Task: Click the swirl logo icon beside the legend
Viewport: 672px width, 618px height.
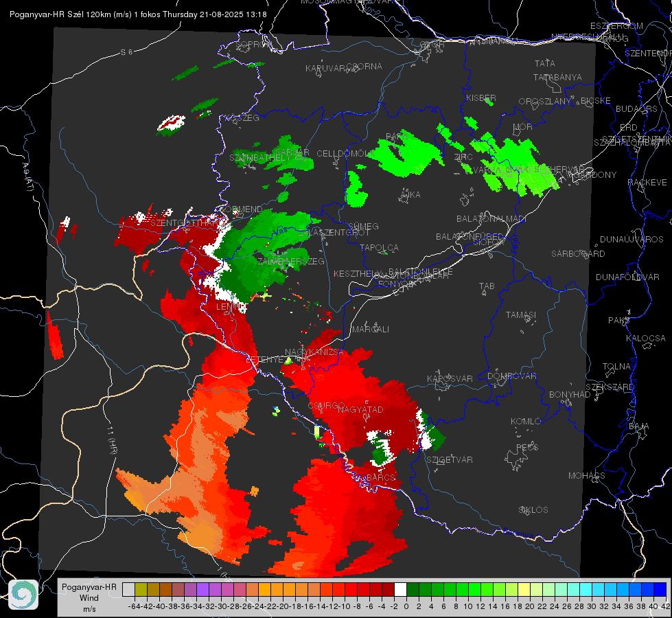Action: [x=23, y=595]
